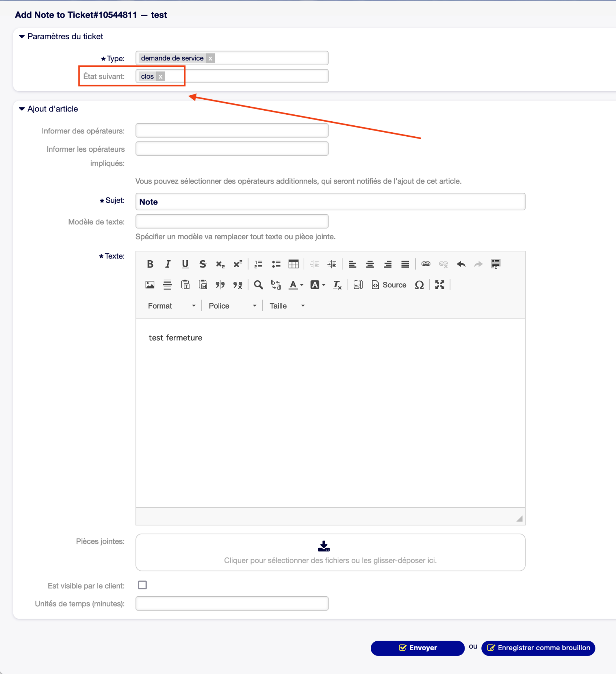616x674 pixels.
Task: Insert a table in the note
Action: click(293, 264)
